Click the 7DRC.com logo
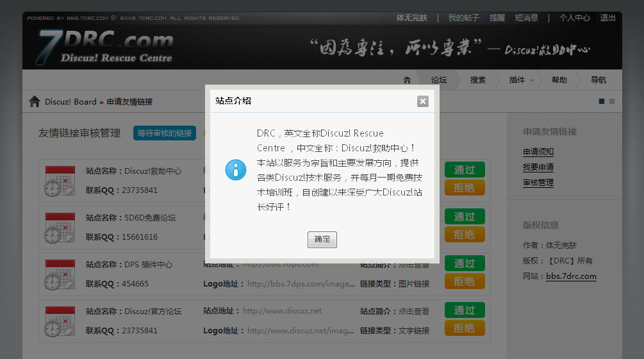644x359 pixels. pyautogui.click(x=105, y=46)
